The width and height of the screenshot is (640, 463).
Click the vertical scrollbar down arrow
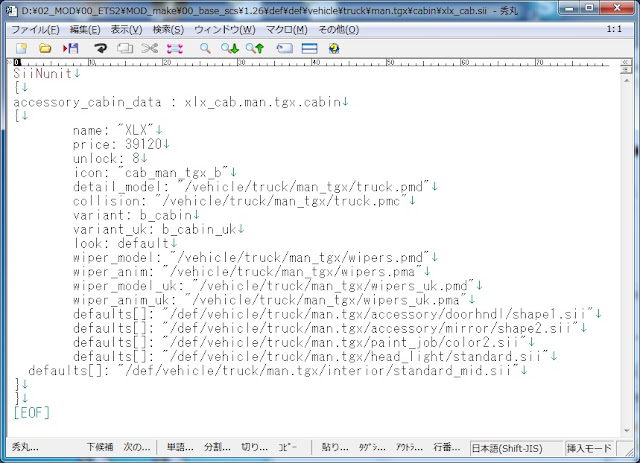(627, 430)
